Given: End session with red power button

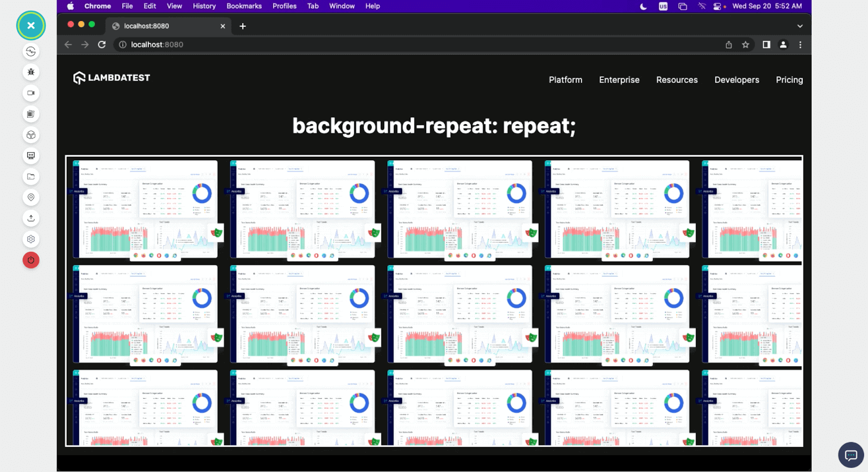Looking at the screenshot, I should coord(31,260).
